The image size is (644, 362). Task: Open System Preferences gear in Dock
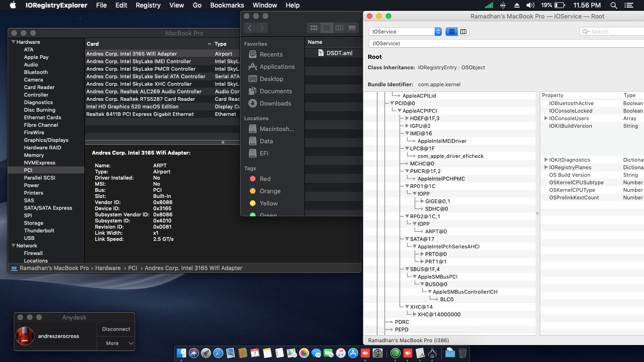coord(378,353)
